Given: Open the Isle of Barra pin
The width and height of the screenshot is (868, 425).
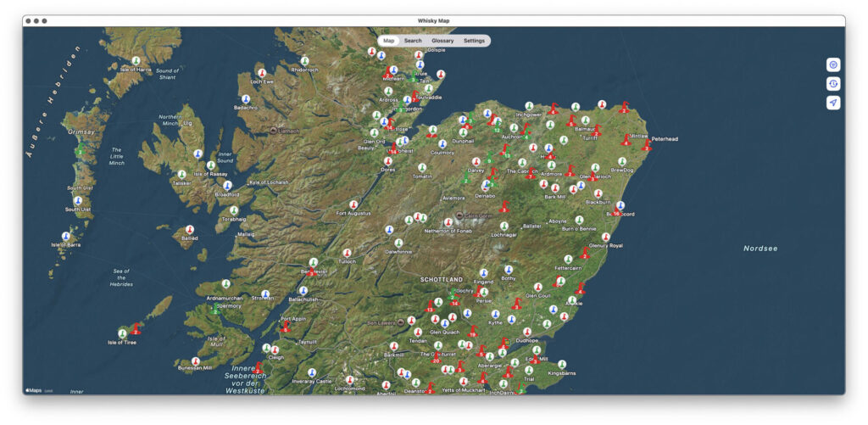Looking at the screenshot, I should (x=65, y=237).
